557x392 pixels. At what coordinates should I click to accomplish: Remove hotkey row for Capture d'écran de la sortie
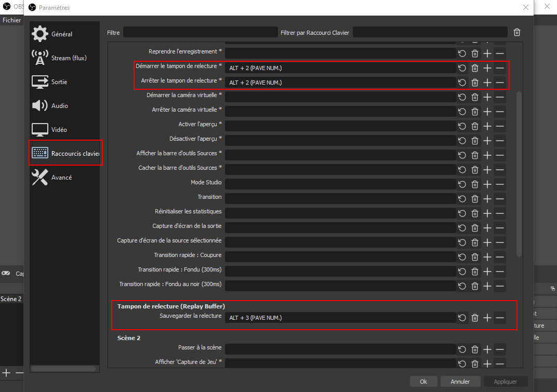tap(500, 228)
